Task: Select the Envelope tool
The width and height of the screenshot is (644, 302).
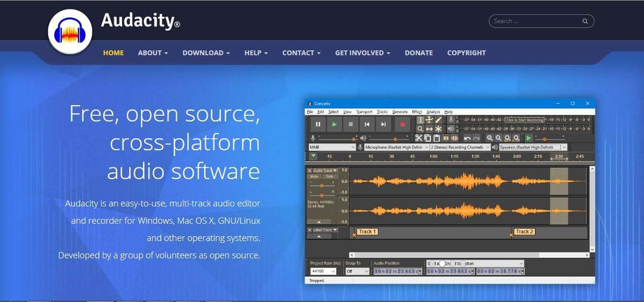Action: click(429, 120)
